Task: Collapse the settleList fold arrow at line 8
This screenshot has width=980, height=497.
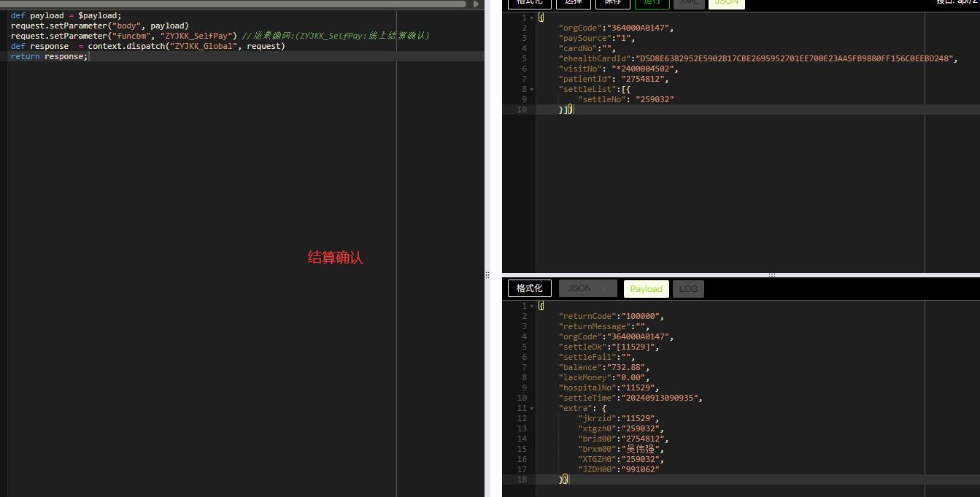Action: point(531,89)
